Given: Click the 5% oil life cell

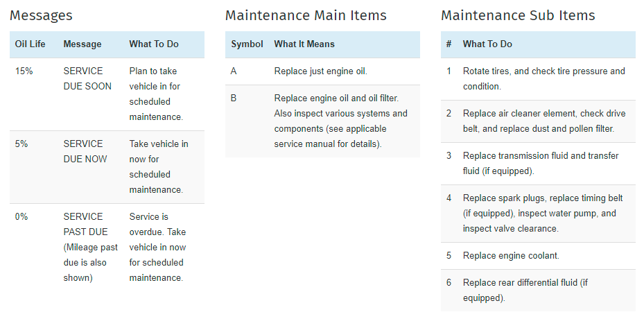Looking at the screenshot, I should tap(21, 144).
